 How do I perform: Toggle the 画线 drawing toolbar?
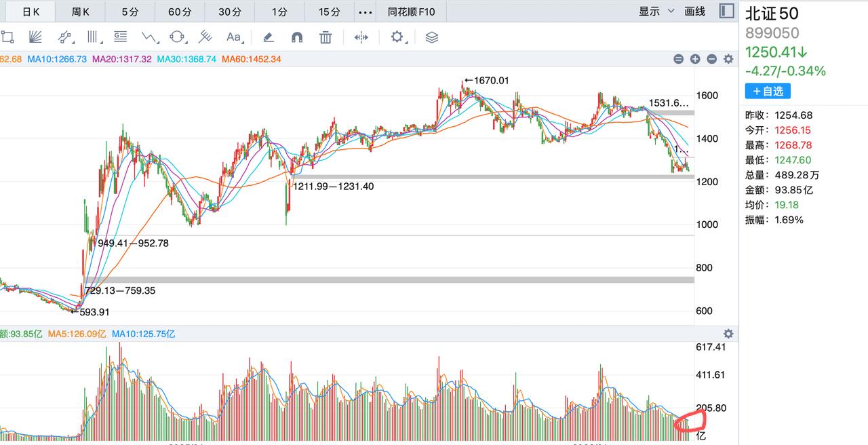point(695,12)
